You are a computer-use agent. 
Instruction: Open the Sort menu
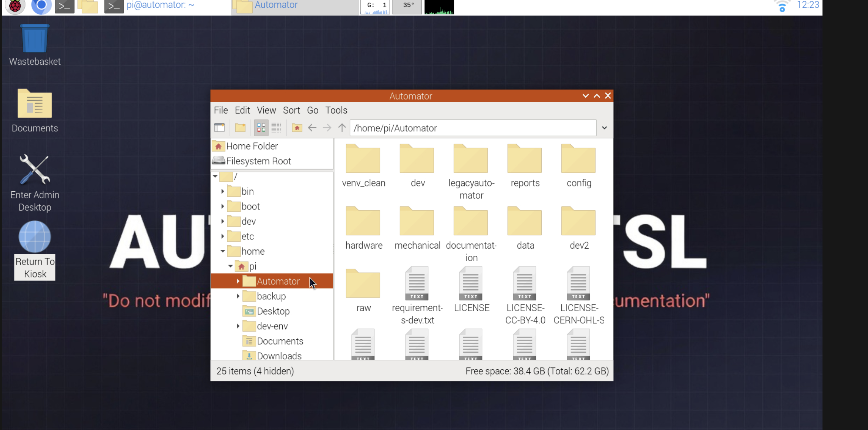(x=292, y=110)
